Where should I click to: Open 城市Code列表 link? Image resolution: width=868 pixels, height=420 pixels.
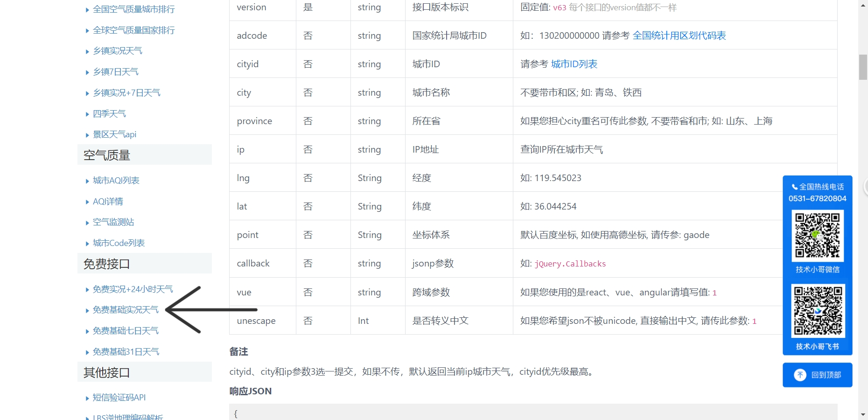point(119,243)
